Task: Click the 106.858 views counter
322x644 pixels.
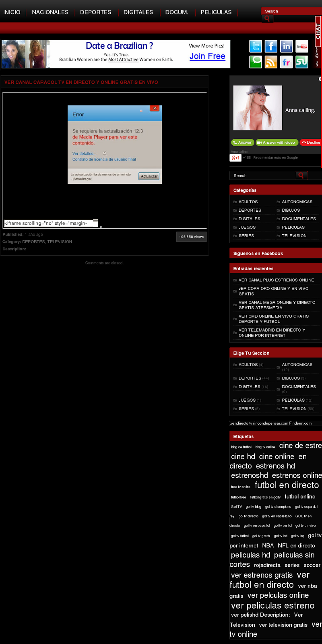Action: 191,237
